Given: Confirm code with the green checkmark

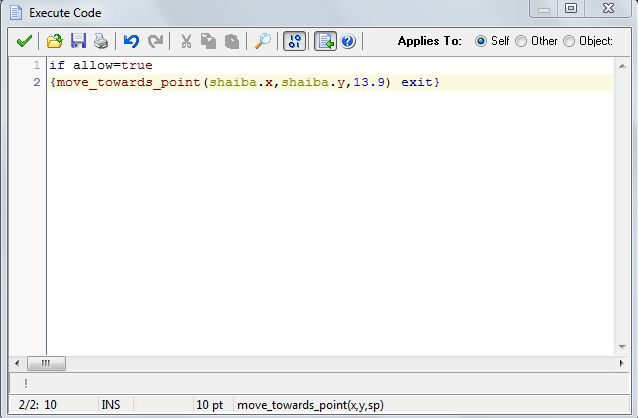Looking at the screenshot, I should (x=24, y=41).
